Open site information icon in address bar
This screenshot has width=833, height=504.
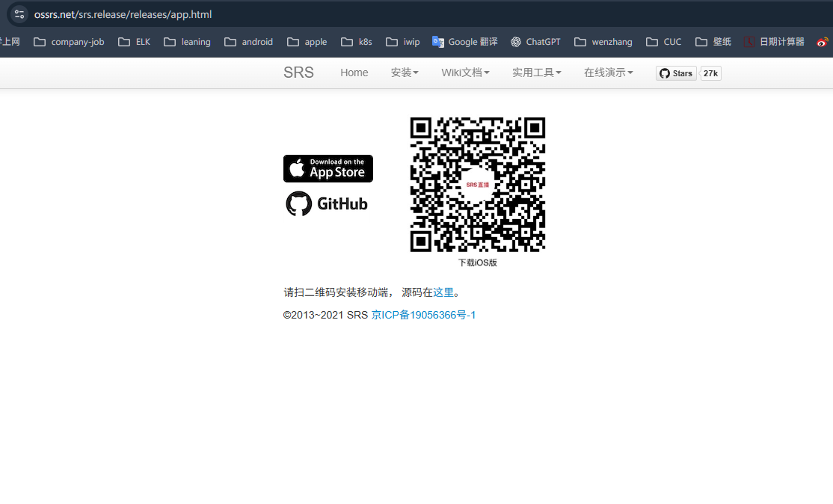coord(19,14)
